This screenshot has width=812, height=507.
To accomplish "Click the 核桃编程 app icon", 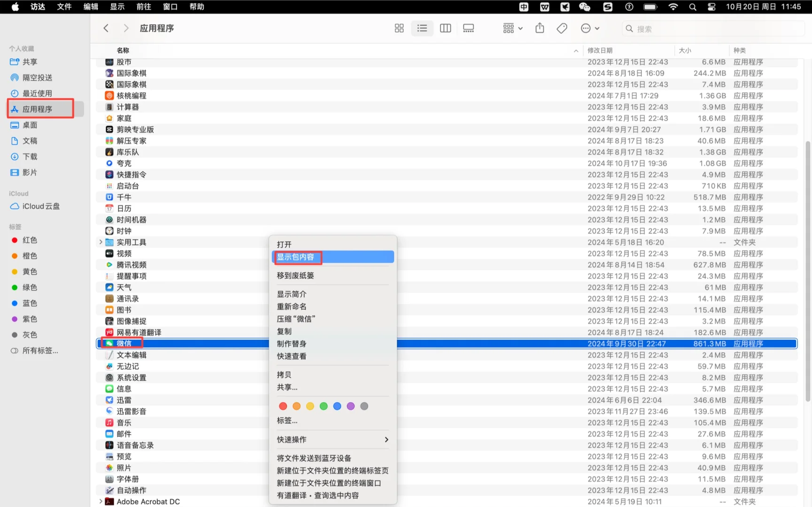I will [x=109, y=95].
